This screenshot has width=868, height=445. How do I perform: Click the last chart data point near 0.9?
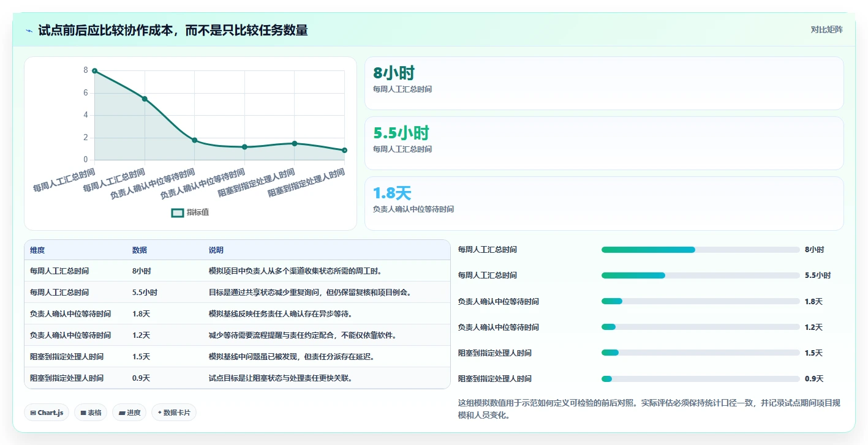(345, 150)
